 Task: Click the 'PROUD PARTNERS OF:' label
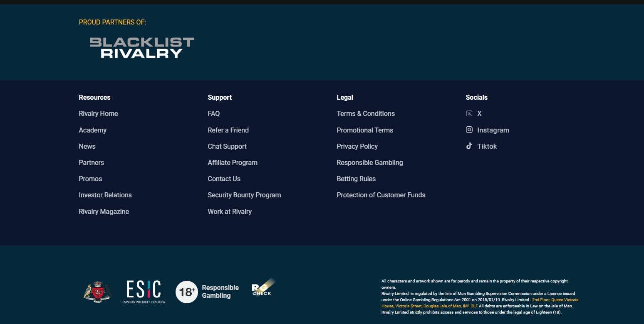coord(112,22)
